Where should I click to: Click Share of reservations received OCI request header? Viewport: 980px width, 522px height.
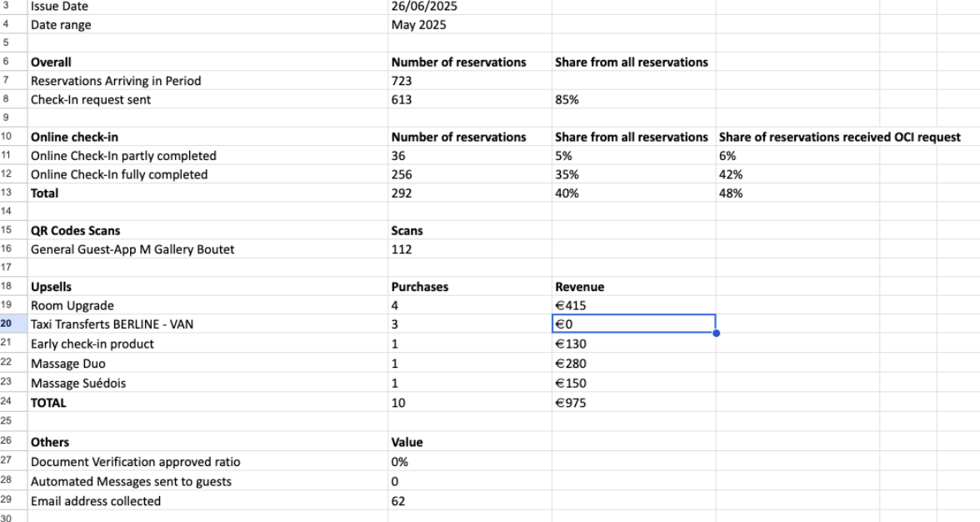[x=839, y=137]
